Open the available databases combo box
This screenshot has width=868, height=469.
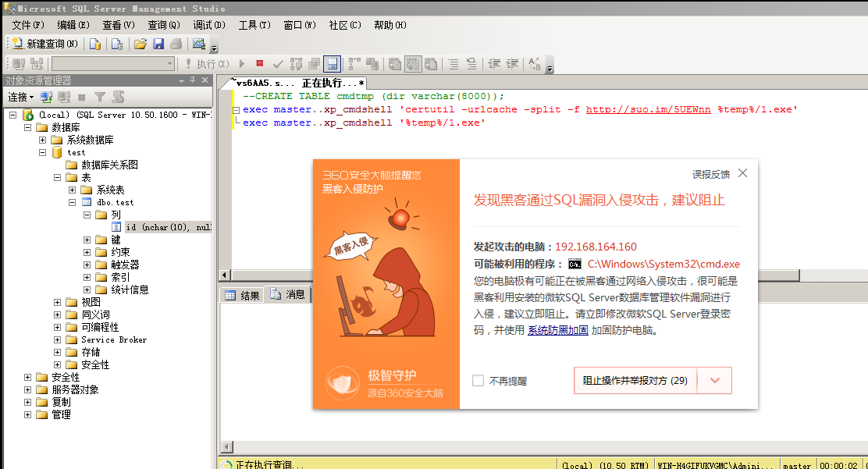click(x=113, y=64)
